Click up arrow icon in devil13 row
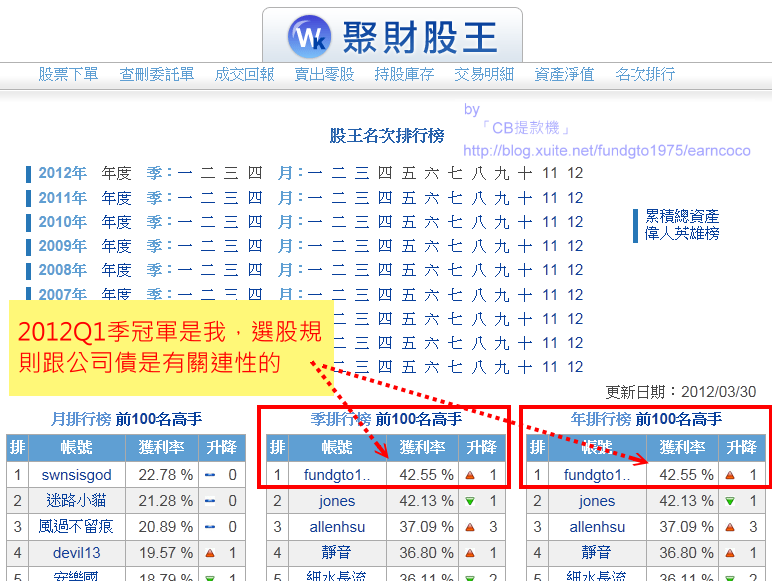The width and height of the screenshot is (772, 581). pyautogui.click(x=210, y=553)
